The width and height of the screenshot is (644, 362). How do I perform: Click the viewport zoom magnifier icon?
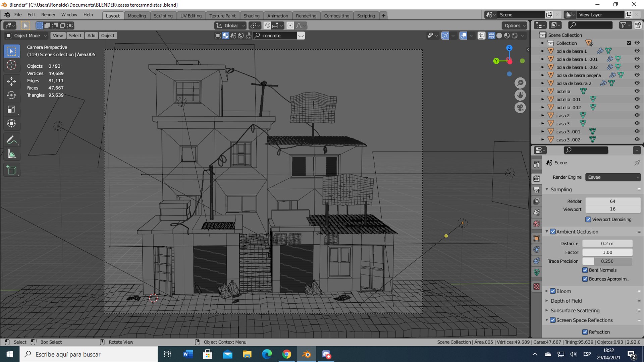pos(520,83)
